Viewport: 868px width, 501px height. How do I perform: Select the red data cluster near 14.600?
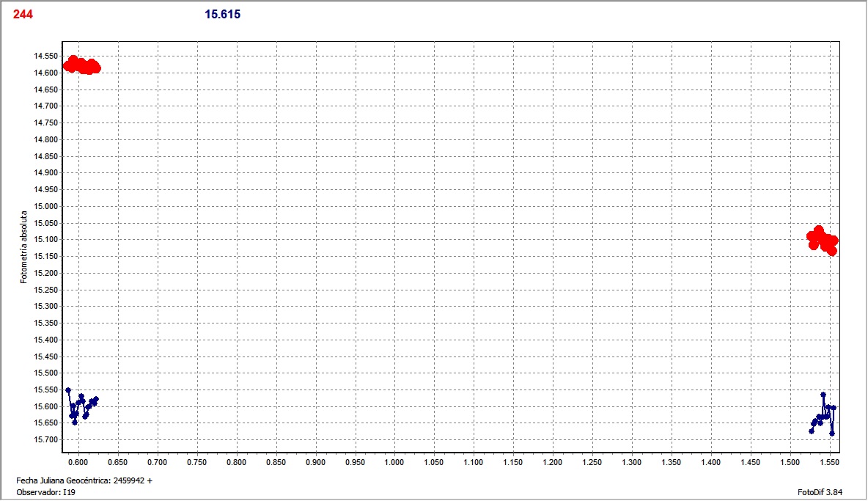click(x=81, y=65)
